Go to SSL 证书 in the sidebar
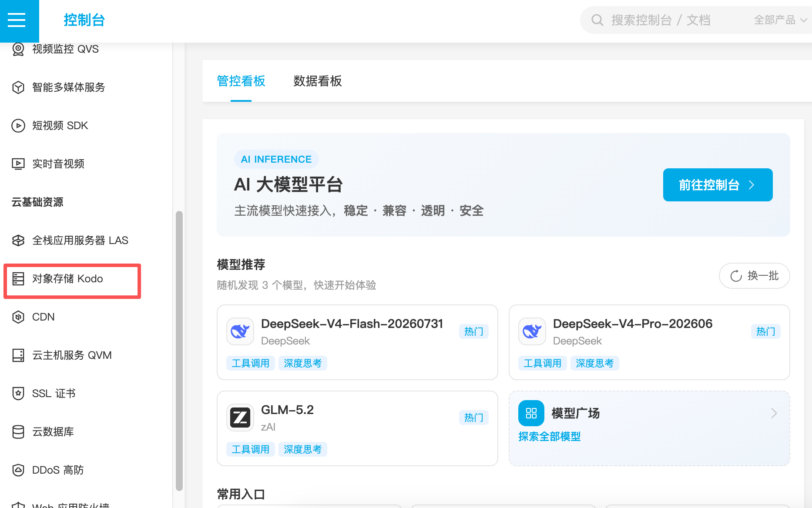Image resolution: width=812 pixels, height=508 pixels. coord(54,394)
